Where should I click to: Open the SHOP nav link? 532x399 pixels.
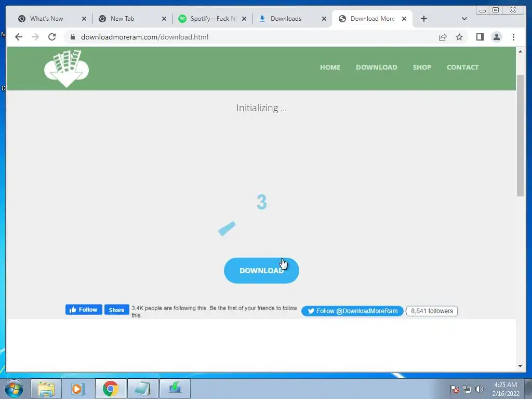(422, 67)
